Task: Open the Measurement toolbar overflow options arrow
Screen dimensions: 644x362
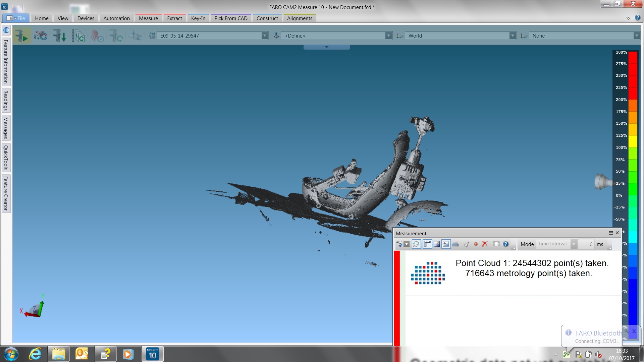Action: [514, 248]
